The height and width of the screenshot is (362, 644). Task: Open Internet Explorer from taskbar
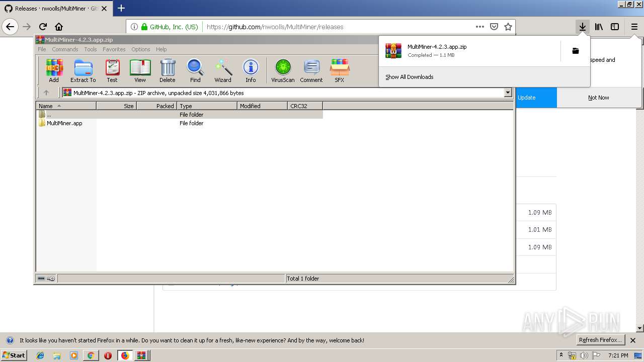point(40,355)
